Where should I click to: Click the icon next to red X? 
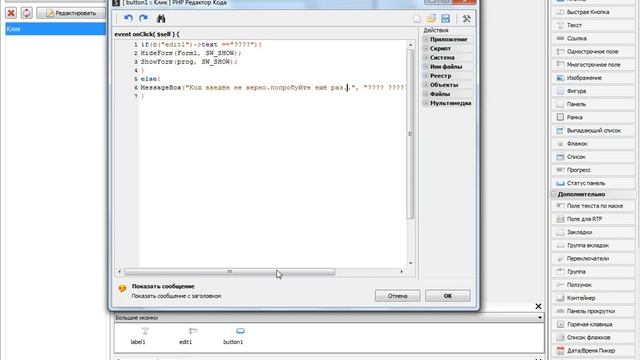tap(27, 13)
